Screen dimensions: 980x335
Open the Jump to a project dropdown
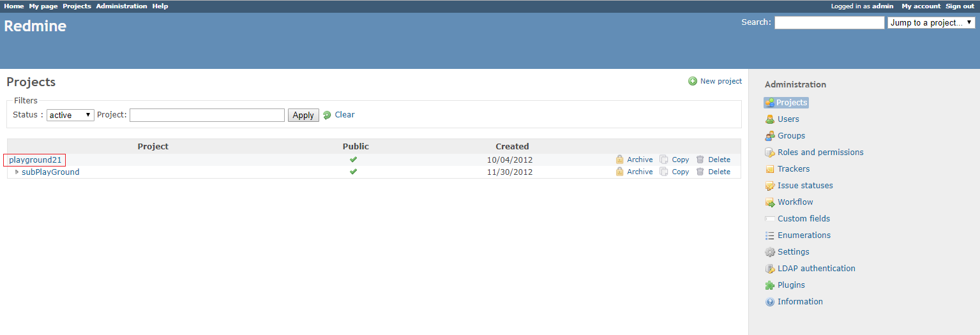[x=931, y=22]
